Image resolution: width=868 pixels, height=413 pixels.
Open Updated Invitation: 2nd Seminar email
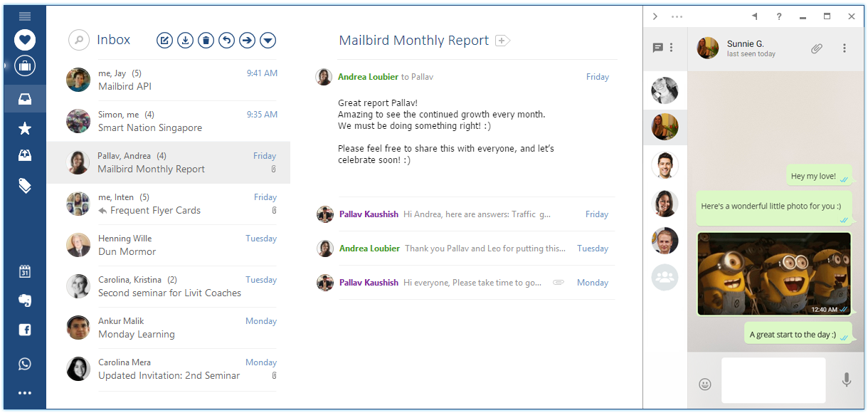coord(169,369)
